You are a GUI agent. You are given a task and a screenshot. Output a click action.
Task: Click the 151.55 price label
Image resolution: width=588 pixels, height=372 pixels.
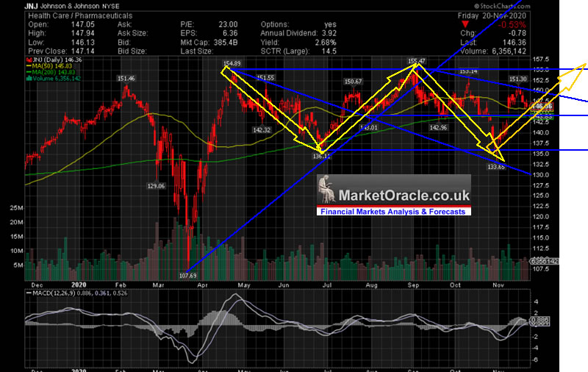pos(265,78)
